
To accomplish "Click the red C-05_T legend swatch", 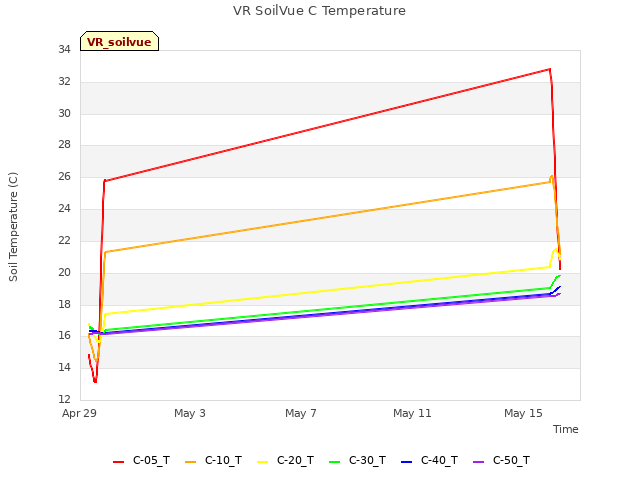I will click(x=118, y=462).
